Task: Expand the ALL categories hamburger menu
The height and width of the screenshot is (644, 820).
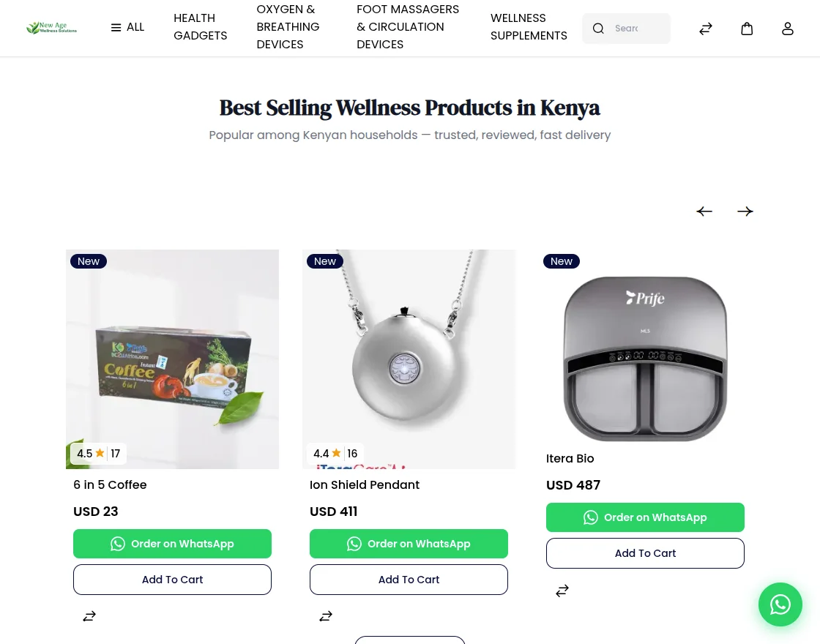Action: (127, 27)
